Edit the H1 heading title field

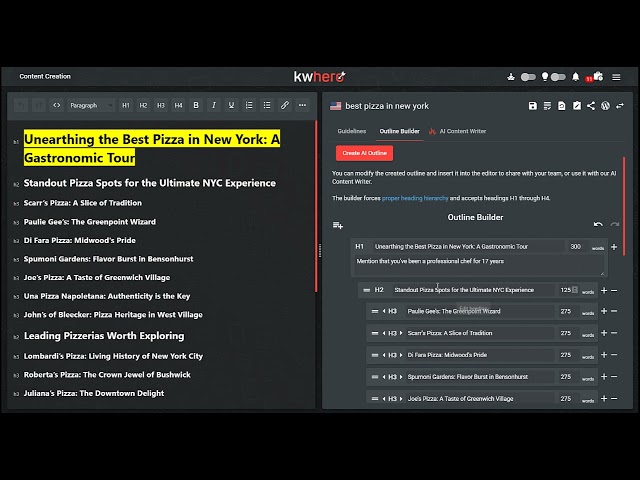click(x=468, y=247)
